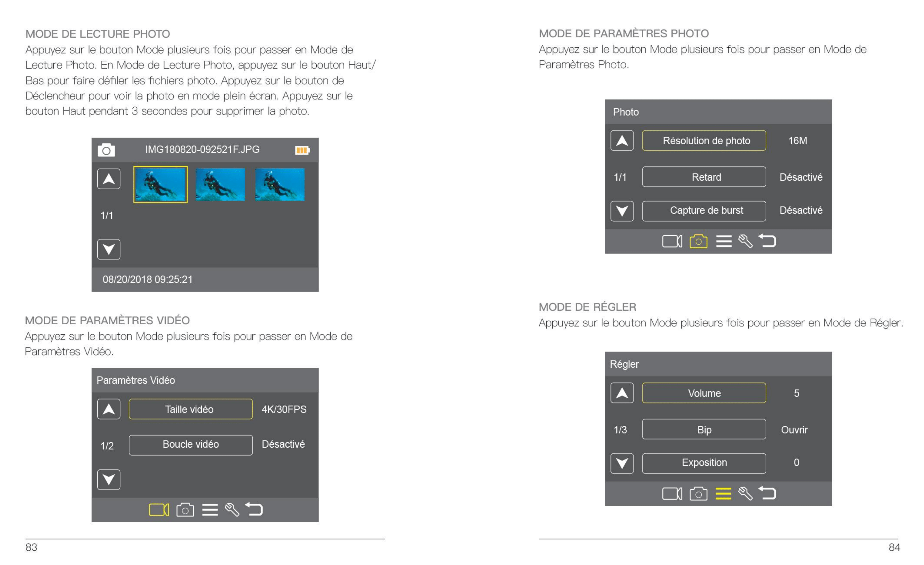Click the Paramètres Vidéo screen title
Screen dimensions: 924x565
(136, 380)
